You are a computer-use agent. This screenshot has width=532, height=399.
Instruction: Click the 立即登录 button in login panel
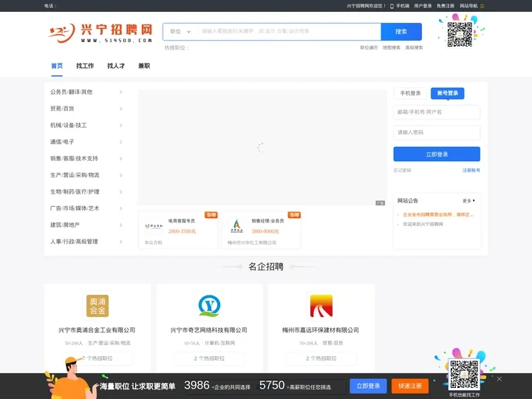coord(437,154)
